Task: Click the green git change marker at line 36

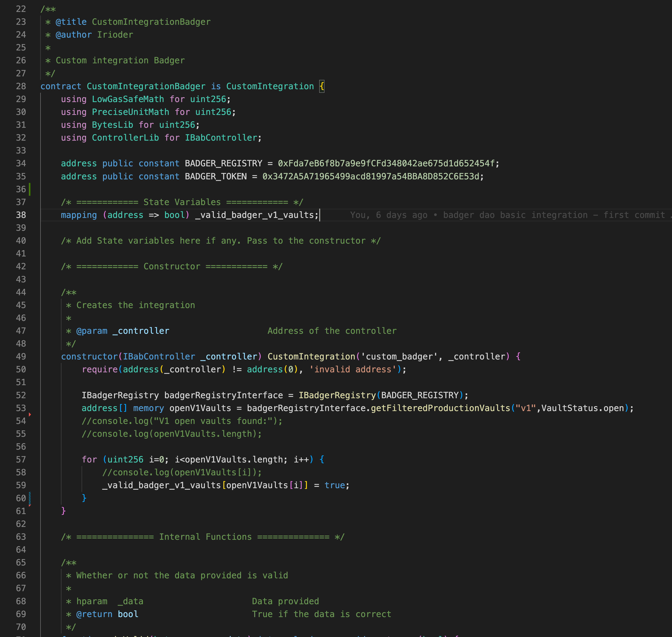Action: pos(30,189)
